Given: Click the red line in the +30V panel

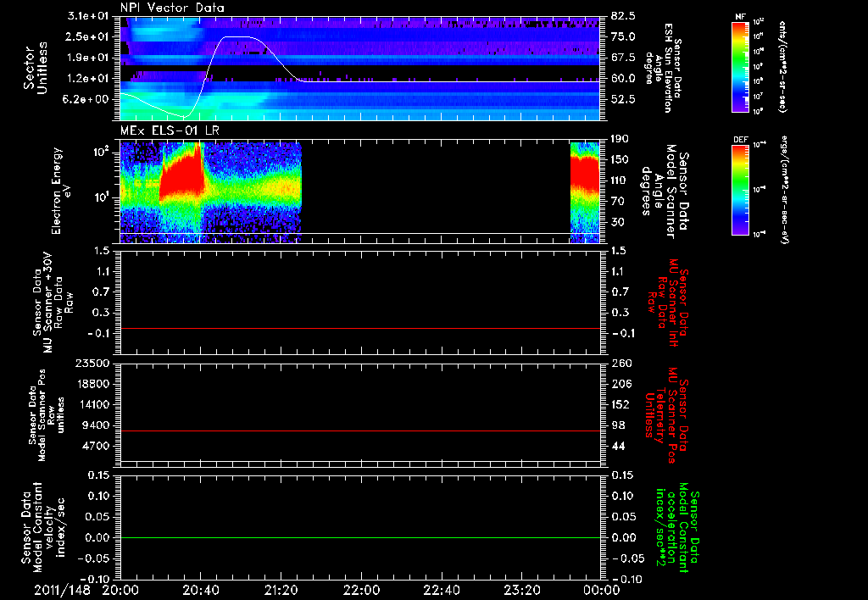Looking at the screenshot, I should [x=359, y=328].
